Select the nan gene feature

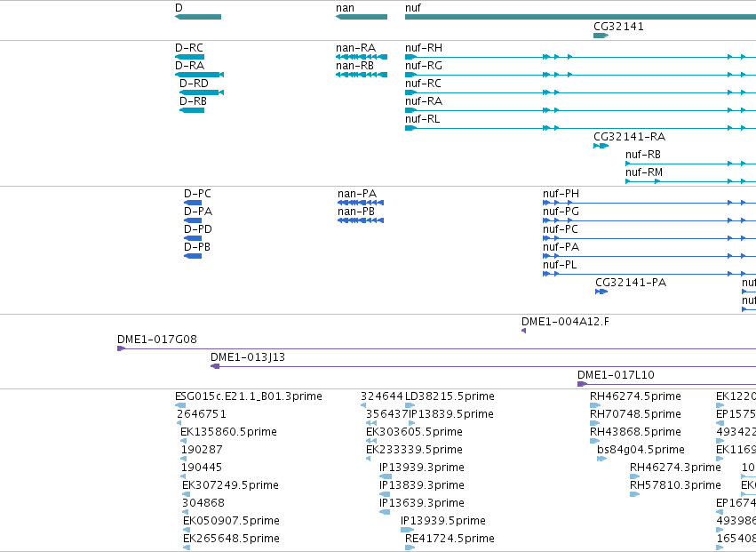coord(362,17)
